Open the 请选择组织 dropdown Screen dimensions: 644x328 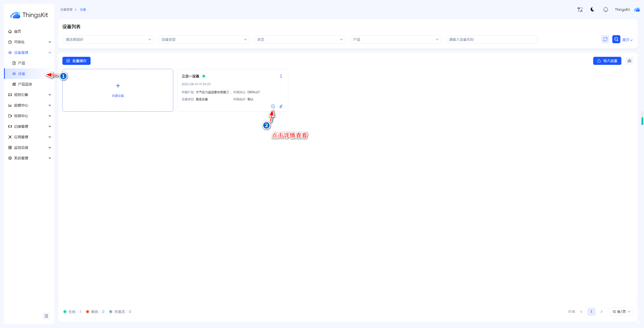click(x=108, y=39)
